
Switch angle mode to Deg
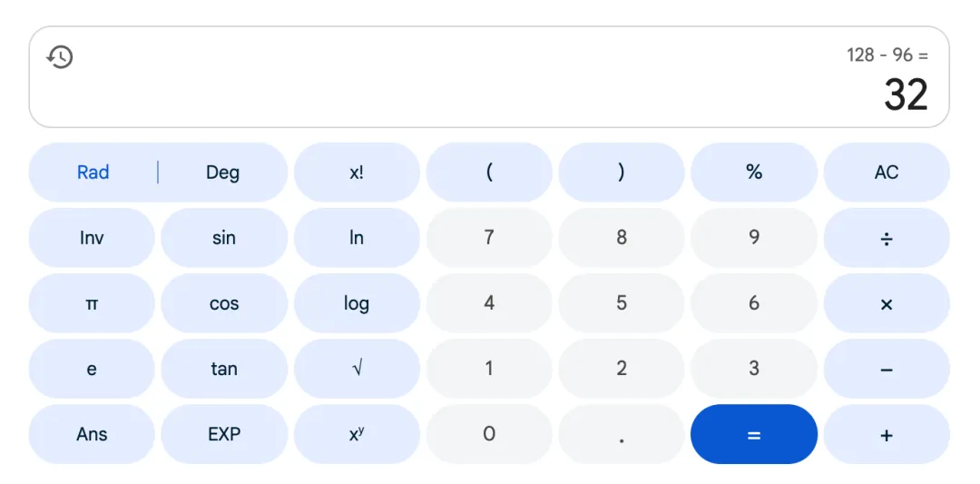pos(222,172)
